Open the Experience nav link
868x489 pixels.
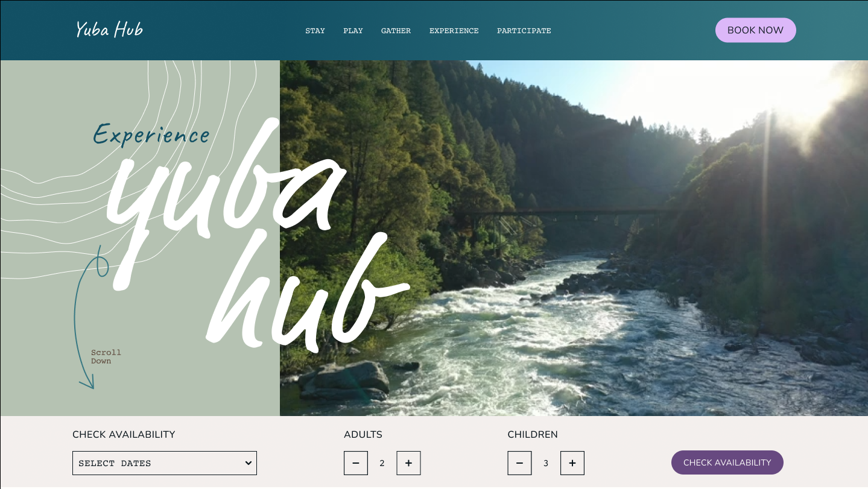(x=454, y=31)
